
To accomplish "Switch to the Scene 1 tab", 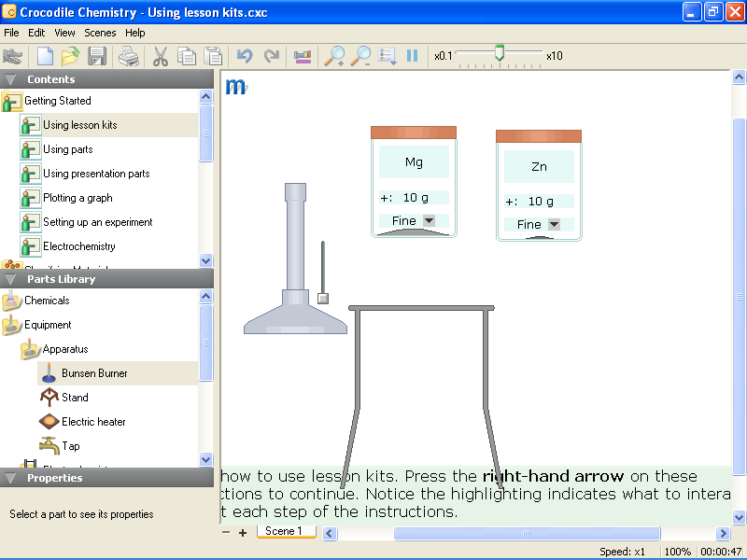I will pyautogui.click(x=284, y=531).
